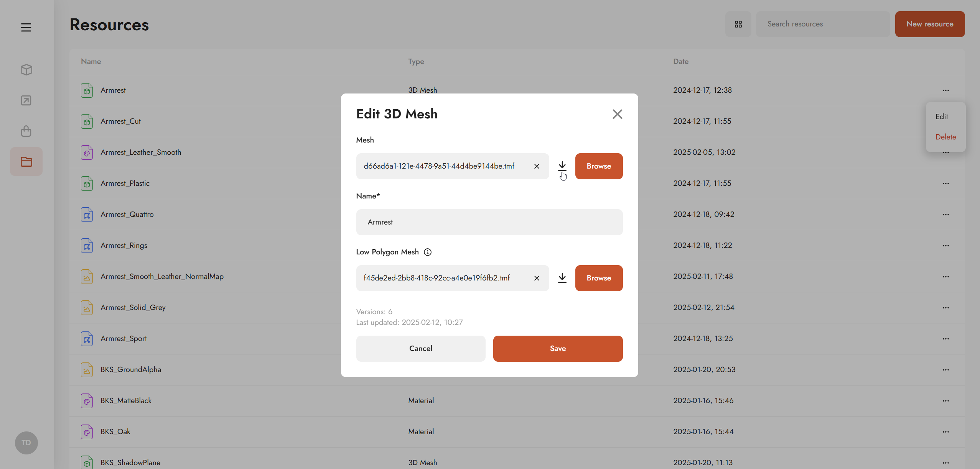Choose Delete from the context menu
980x469 pixels.
pyautogui.click(x=945, y=137)
